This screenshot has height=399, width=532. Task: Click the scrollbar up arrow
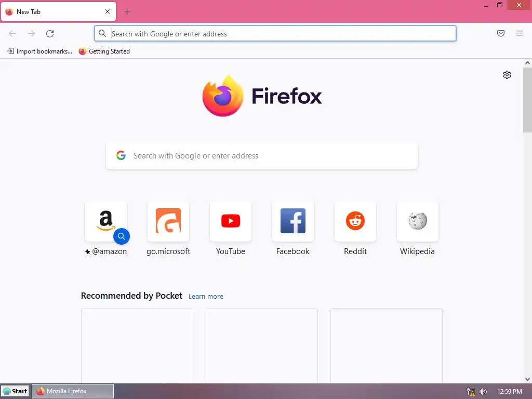(527, 63)
